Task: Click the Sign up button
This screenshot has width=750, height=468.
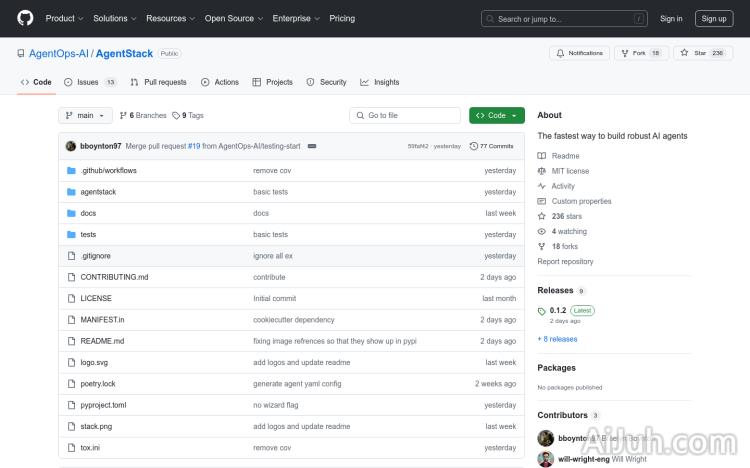Action: click(714, 19)
